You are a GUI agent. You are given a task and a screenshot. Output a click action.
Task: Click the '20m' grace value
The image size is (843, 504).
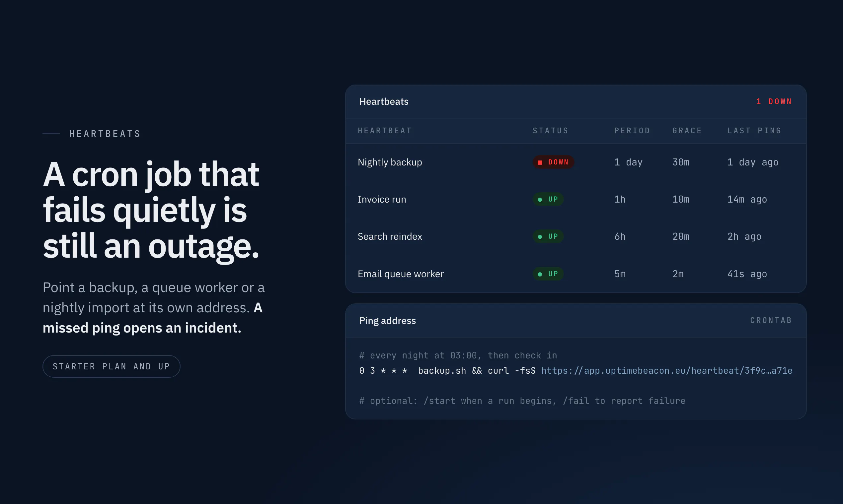coord(681,236)
